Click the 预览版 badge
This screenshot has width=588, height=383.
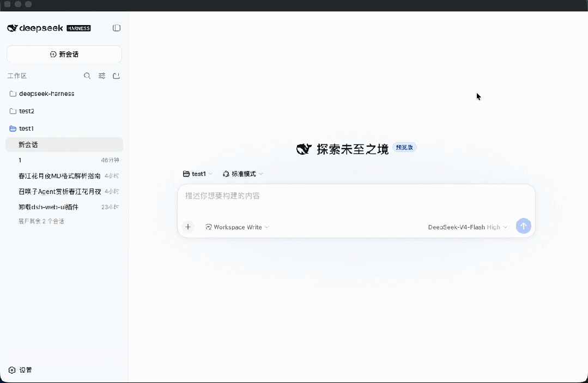coord(404,147)
